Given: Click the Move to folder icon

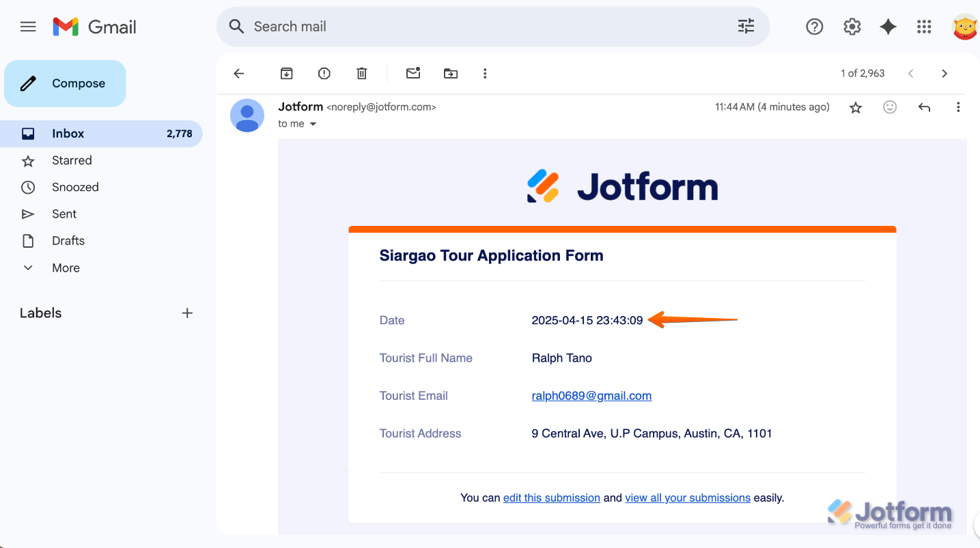Looking at the screenshot, I should (451, 74).
